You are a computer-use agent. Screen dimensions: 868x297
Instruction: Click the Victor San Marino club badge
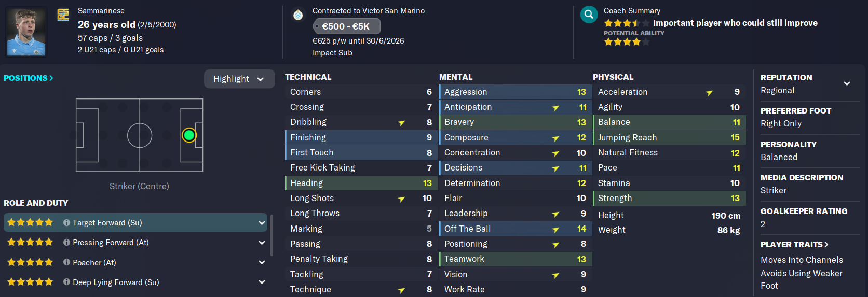point(298,15)
